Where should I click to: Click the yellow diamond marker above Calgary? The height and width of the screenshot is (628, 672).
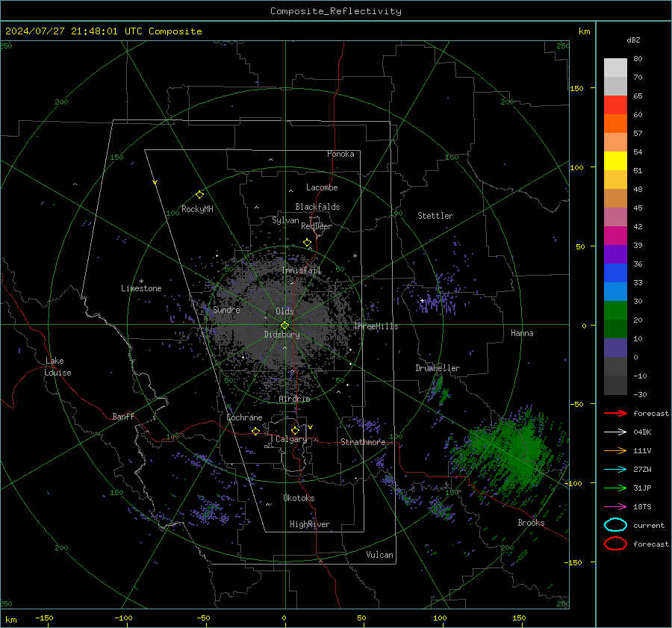point(295,430)
